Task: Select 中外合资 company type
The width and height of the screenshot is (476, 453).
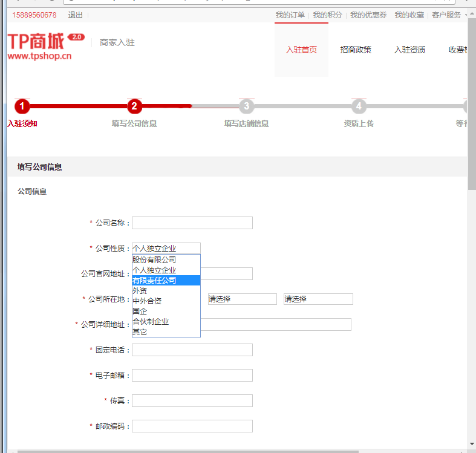Action: 147,301
